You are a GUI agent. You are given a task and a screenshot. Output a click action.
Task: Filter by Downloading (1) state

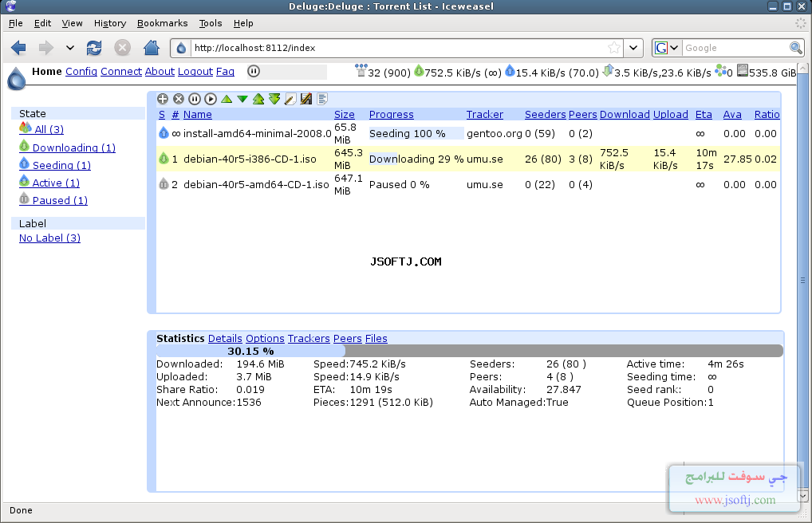tap(74, 147)
